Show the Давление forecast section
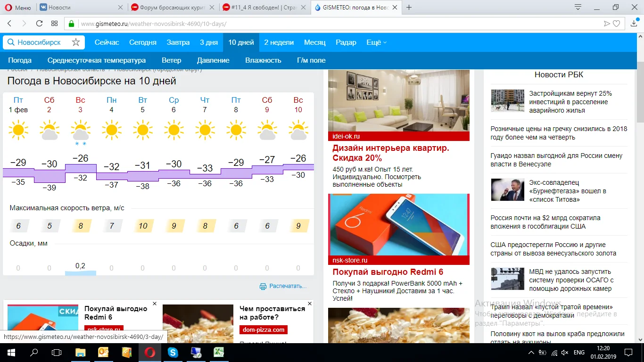This screenshot has height=362, width=644. click(x=213, y=60)
